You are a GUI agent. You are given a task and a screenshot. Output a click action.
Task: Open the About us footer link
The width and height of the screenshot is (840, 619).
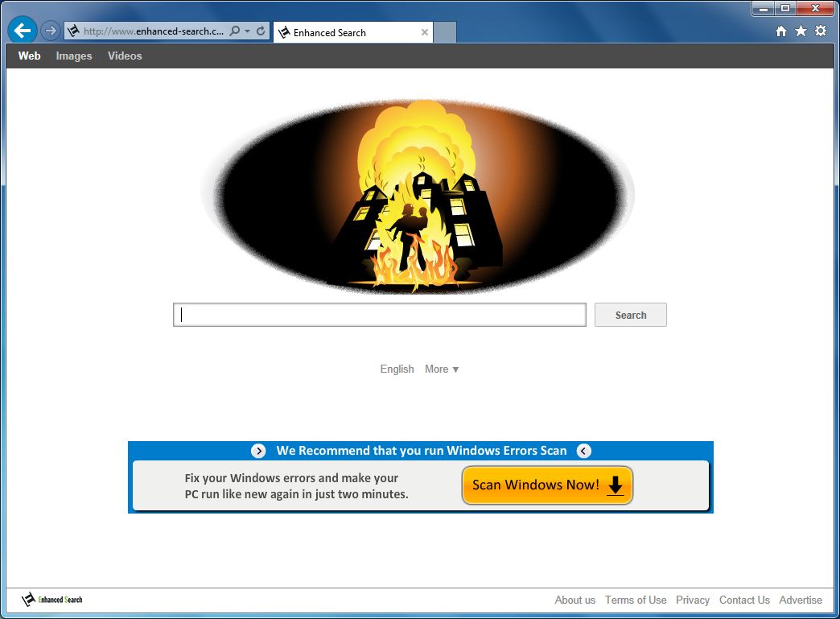click(574, 600)
